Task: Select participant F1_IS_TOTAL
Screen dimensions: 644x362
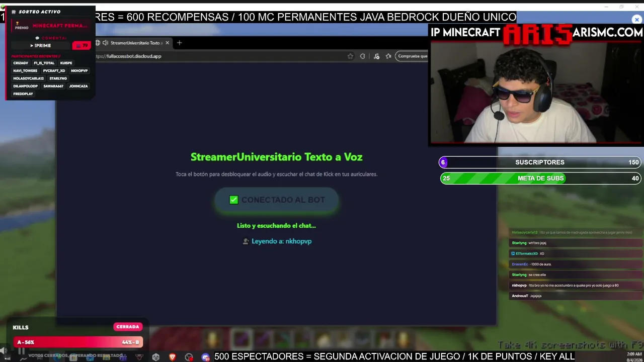Action: (x=44, y=63)
